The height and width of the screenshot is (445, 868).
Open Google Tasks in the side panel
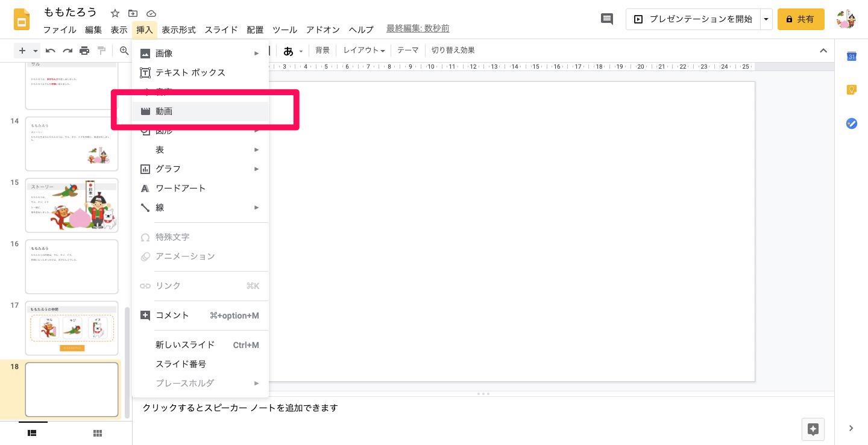(852, 123)
